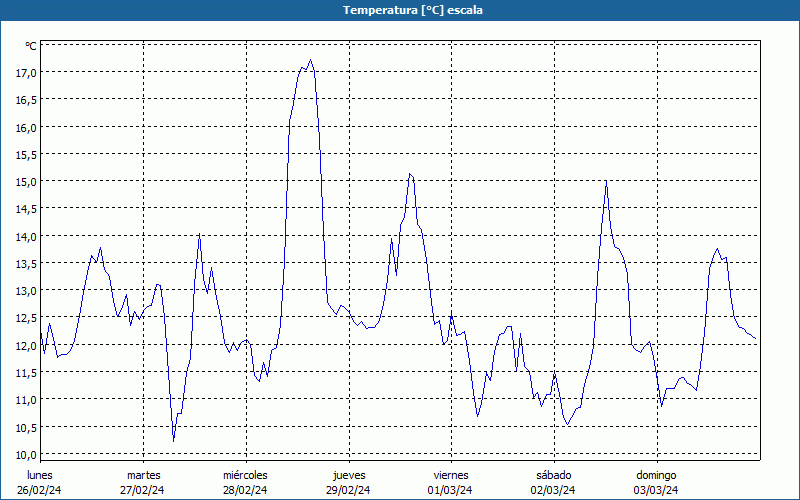The width and height of the screenshot is (800, 500).
Task: Click the °C unit label
Action: point(31,46)
